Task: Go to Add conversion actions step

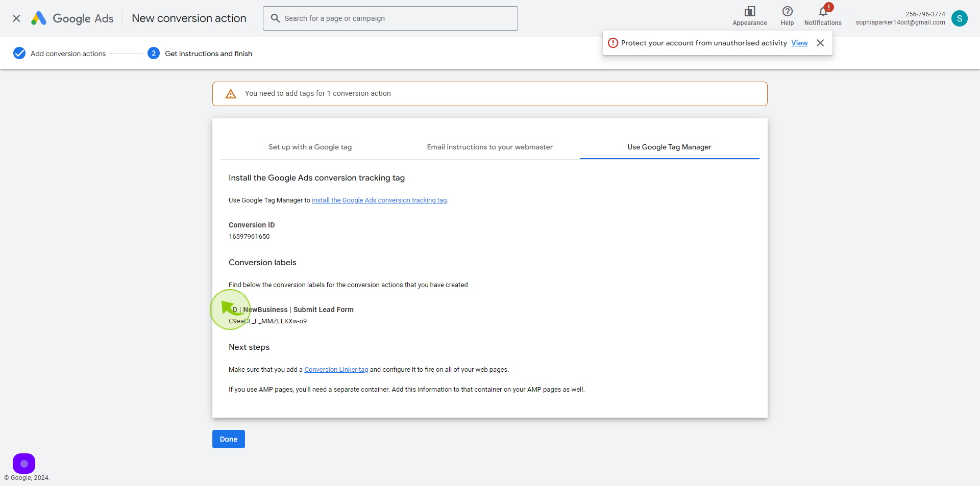Action: tap(68, 54)
